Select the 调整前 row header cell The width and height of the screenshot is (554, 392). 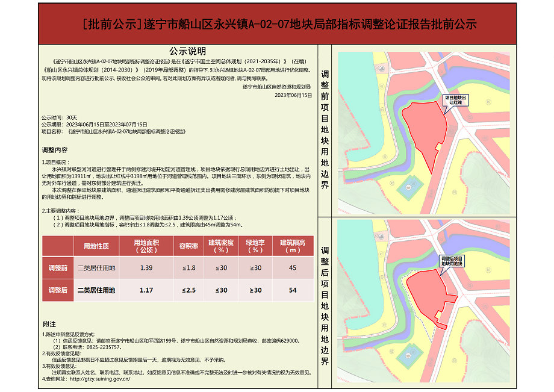pyautogui.click(x=58, y=267)
